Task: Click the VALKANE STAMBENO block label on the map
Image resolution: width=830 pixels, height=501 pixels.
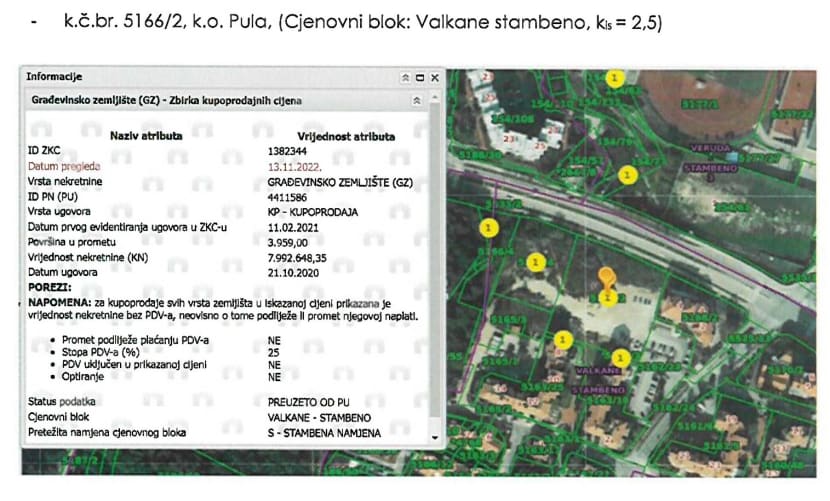Action: [599, 380]
